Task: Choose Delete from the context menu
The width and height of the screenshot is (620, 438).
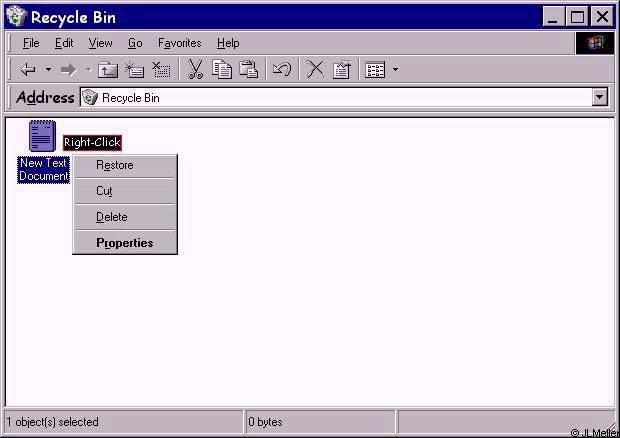Action: pyautogui.click(x=125, y=217)
